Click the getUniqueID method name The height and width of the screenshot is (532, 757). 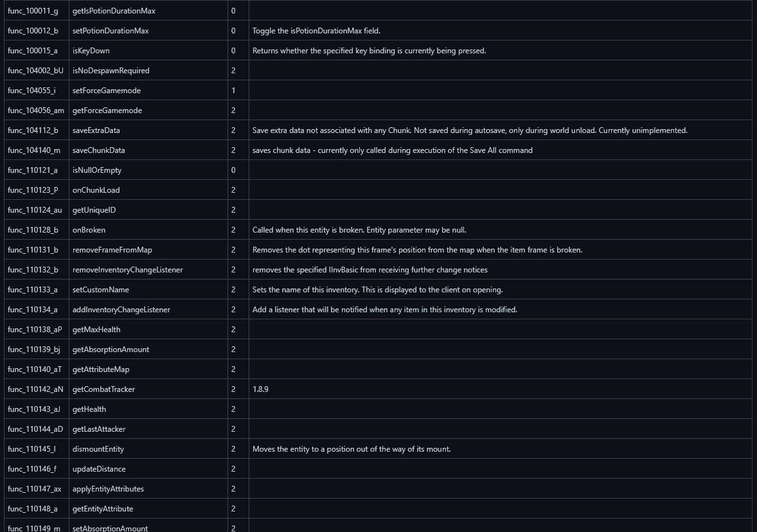pyautogui.click(x=94, y=210)
